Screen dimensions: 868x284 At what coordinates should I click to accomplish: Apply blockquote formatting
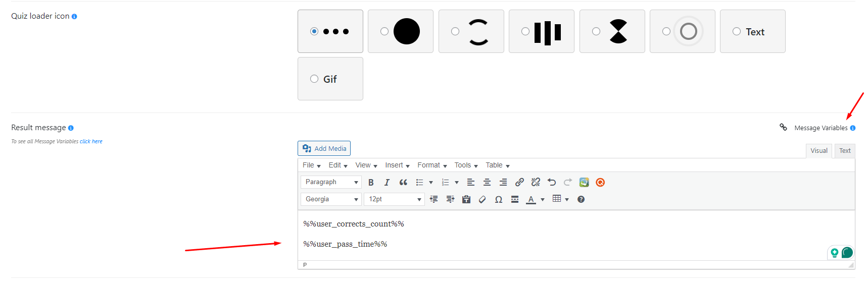(403, 182)
